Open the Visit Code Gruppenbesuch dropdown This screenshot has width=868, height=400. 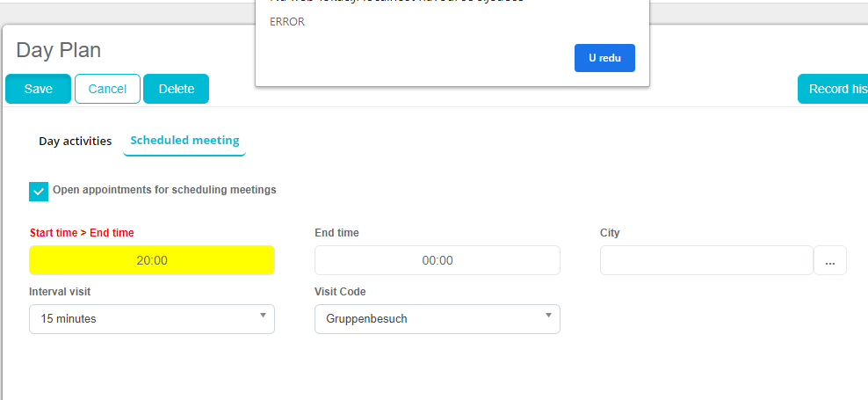pyautogui.click(x=437, y=319)
